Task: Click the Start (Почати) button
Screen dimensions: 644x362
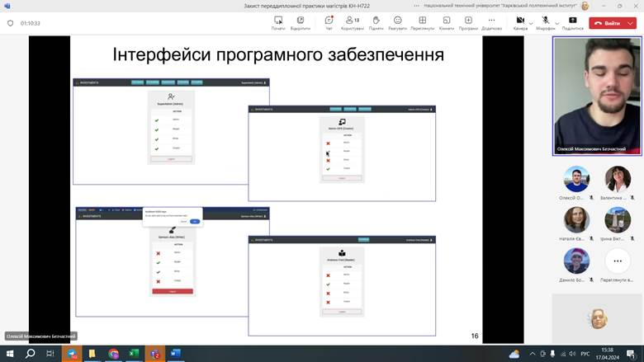Action: [277, 21]
